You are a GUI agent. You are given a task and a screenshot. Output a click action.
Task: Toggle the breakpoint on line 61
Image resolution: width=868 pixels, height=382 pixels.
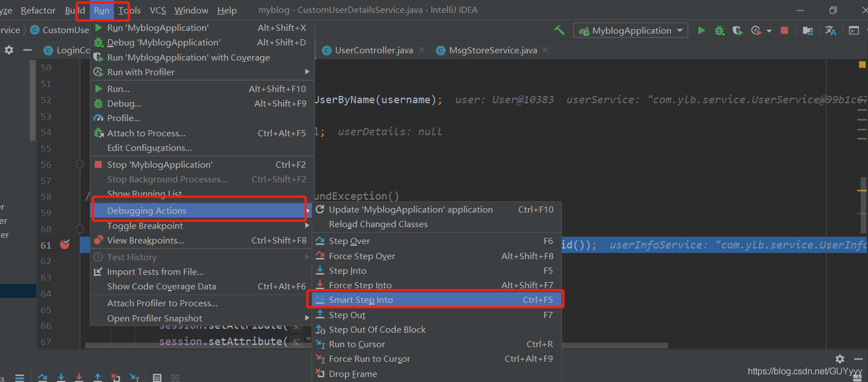(x=65, y=244)
